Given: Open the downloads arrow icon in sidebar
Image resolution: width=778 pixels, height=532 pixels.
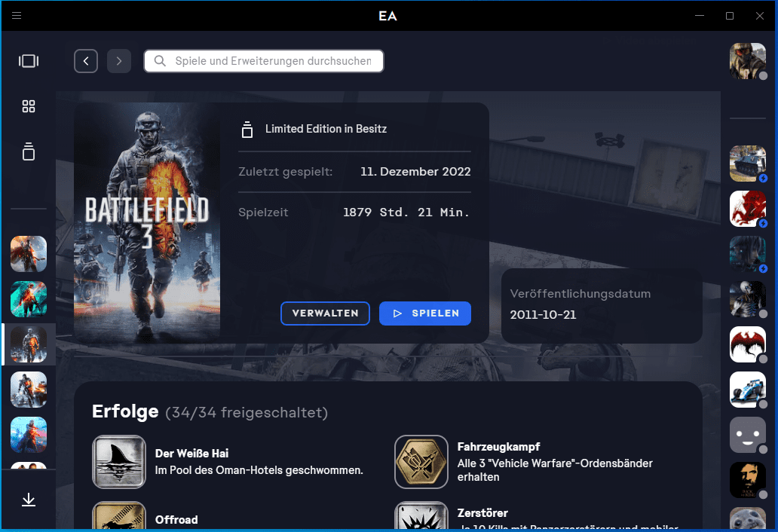Looking at the screenshot, I should coord(29,500).
